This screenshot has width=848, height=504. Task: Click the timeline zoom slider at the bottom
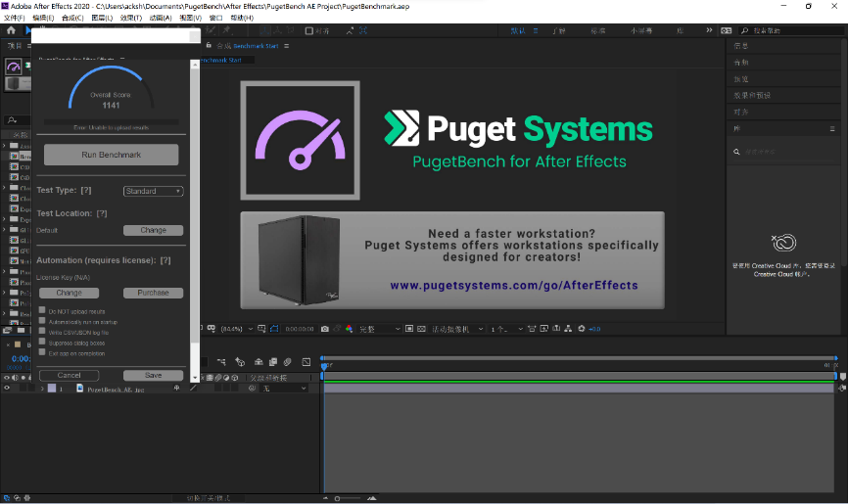[348, 498]
